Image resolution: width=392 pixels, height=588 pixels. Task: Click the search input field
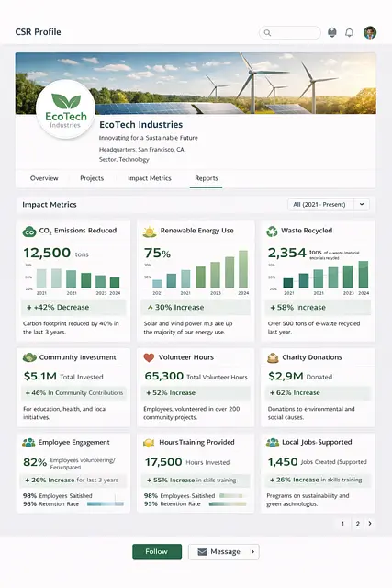(290, 33)
